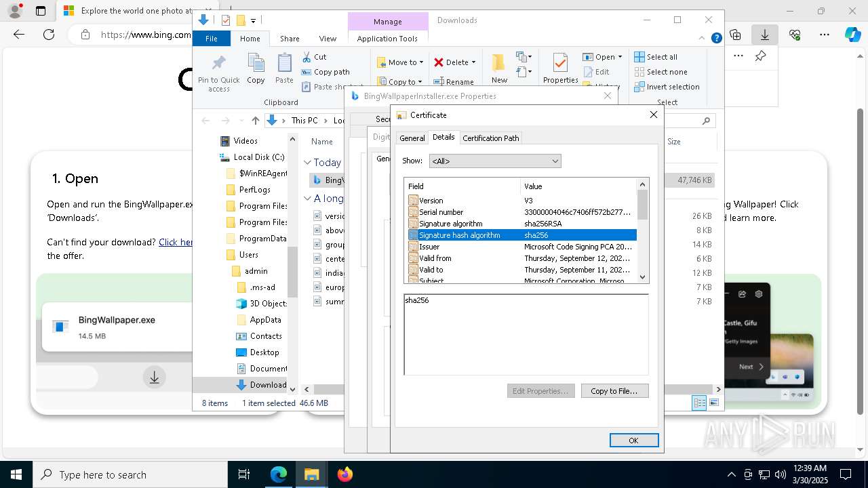Image resolution: width=868 pixels, height=488 pixels.
Task: Collapse the Today group chevron
Action: (x=307, y=163)
